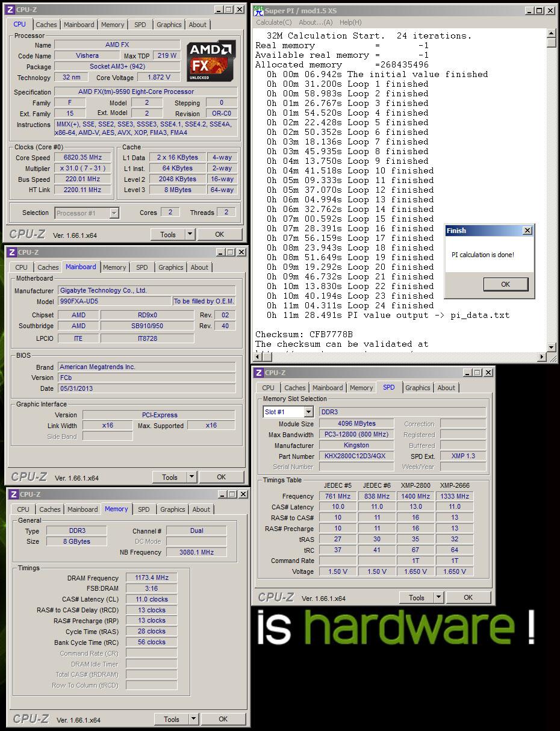Open the About tab in the SPD window

coord(446,388)
